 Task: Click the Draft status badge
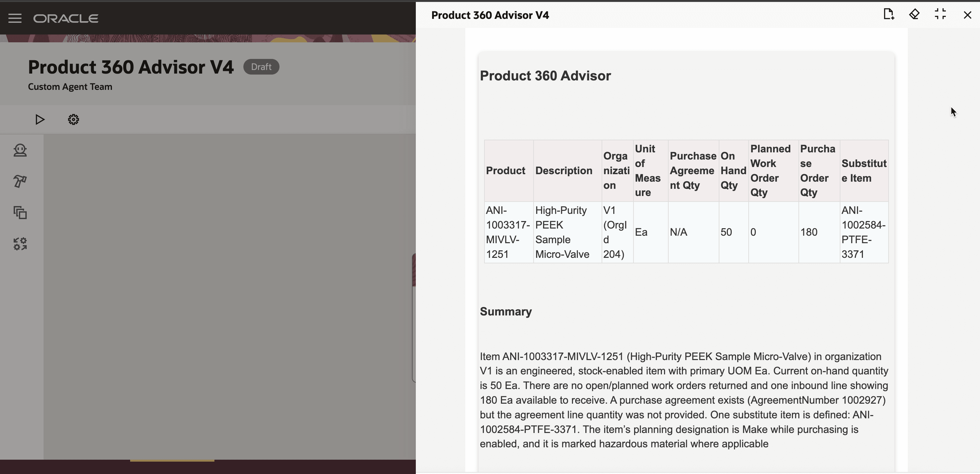click(261, 67)
